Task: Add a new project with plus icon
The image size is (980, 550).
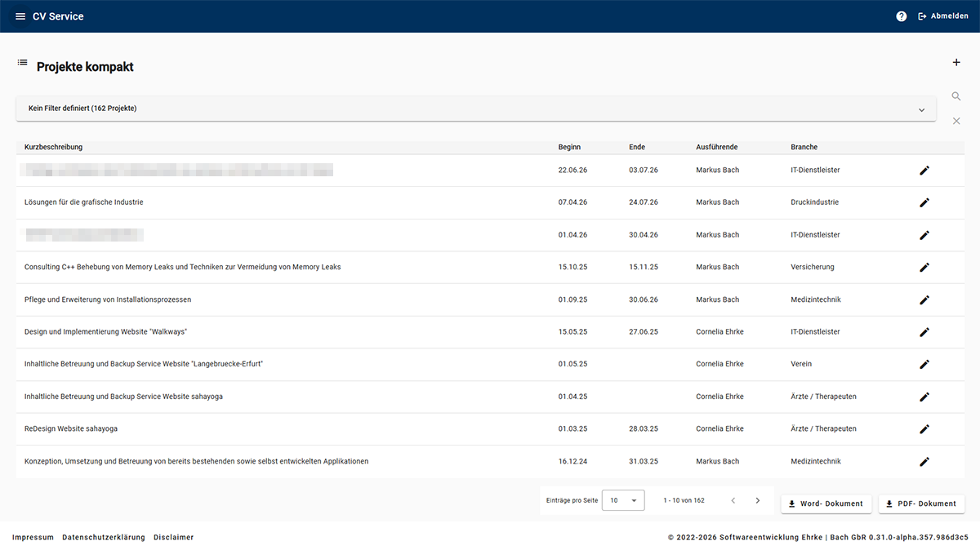Action: [956, 63]
